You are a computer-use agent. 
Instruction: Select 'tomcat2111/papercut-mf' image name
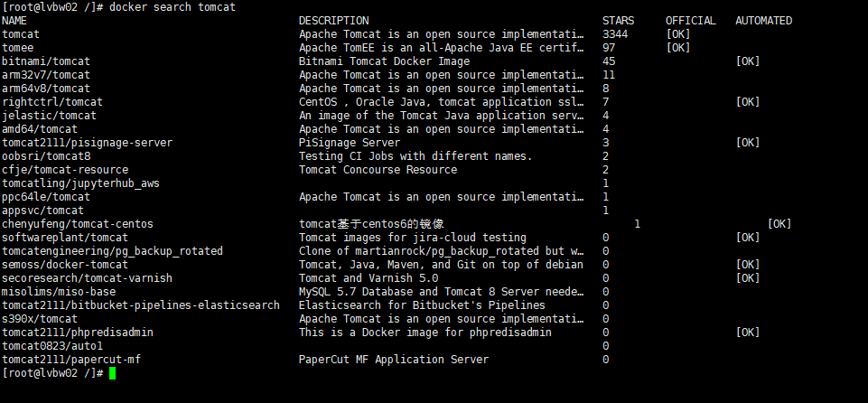[71, 360]
